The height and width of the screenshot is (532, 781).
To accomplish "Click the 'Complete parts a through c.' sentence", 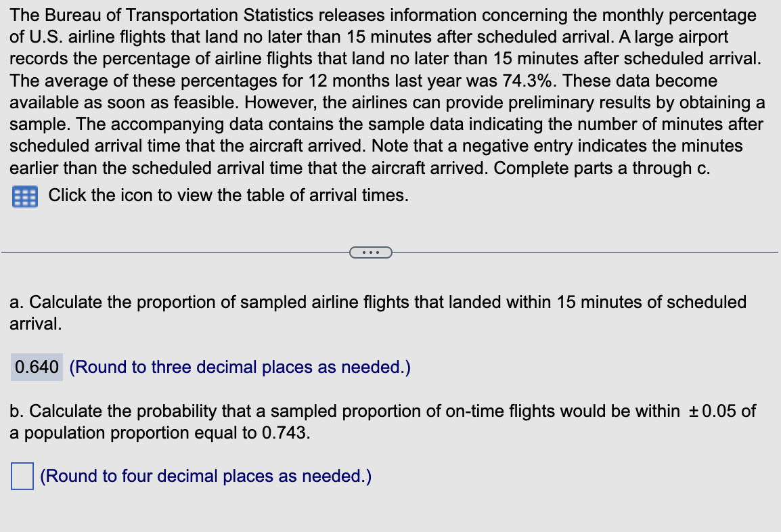I will tap(602, 169).
